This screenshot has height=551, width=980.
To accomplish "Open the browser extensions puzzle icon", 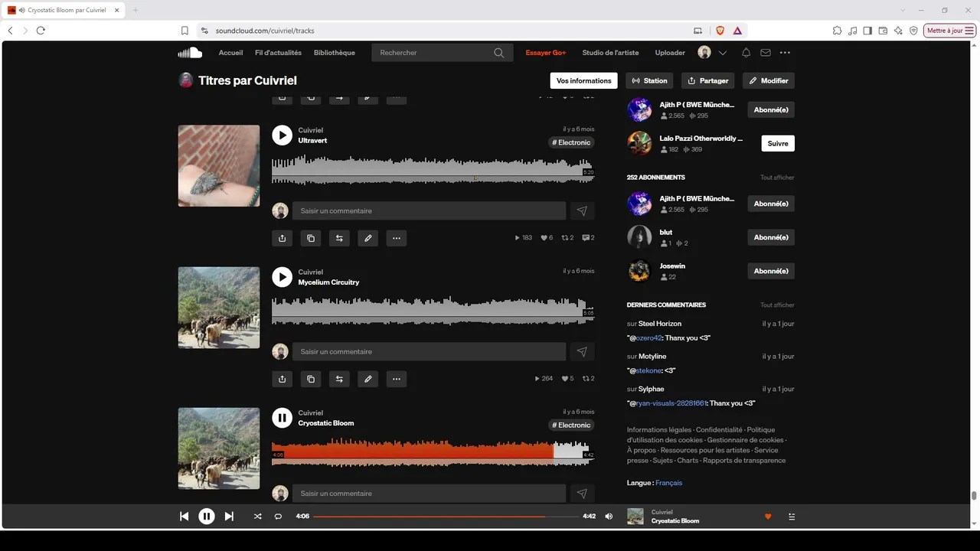I will 837,31.
